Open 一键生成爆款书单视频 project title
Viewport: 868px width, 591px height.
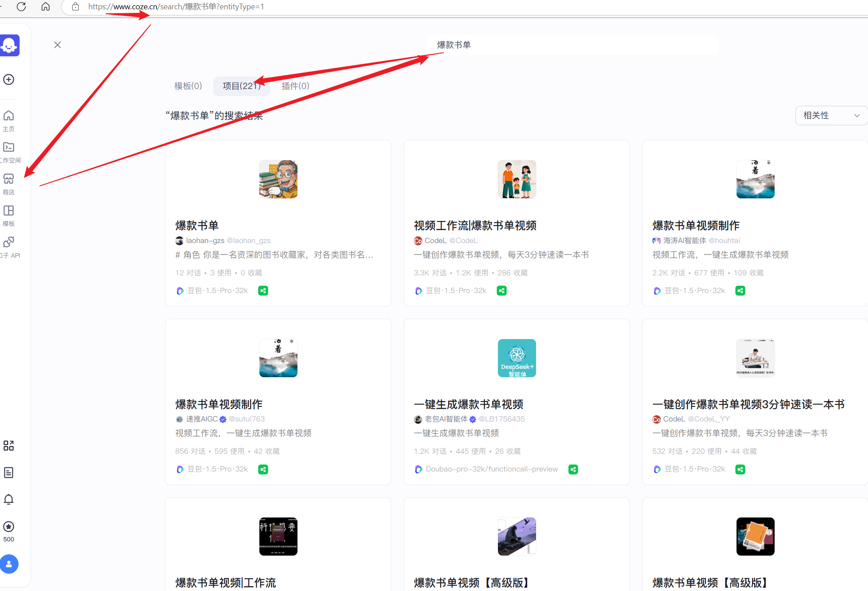tap(469, 404)
